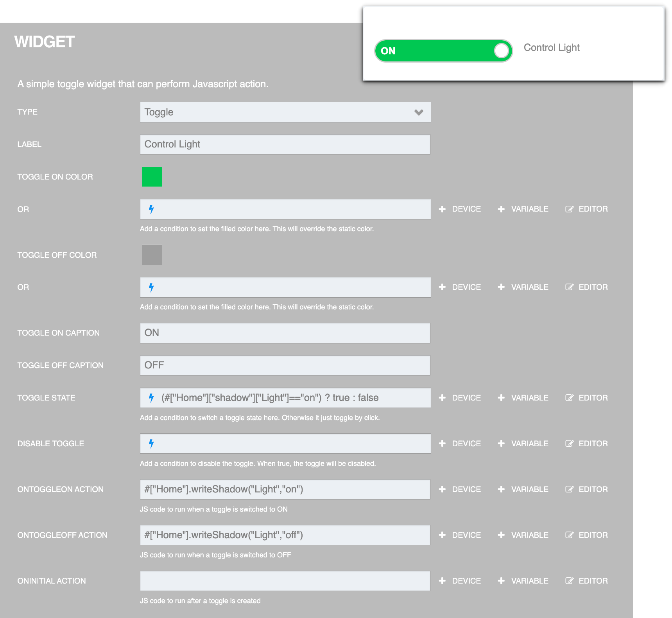This screenshot has height=618, width=672.
Task: Add Device to OnToggleOff Action
Action: click(x=460, y=535)
